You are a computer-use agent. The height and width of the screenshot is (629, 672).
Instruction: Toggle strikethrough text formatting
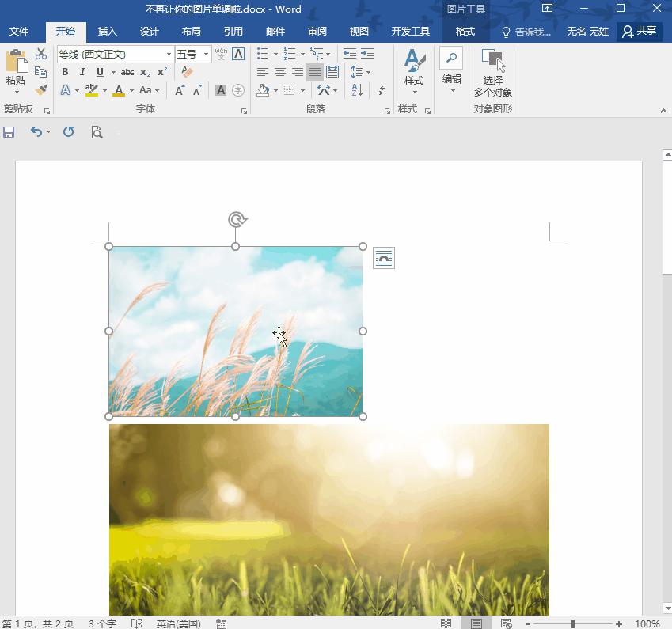pyautogui.click(x=127, y=72)
